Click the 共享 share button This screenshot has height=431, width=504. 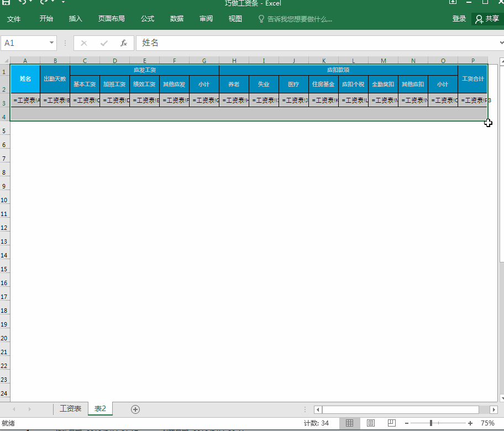pyautogui.click(x=487, y=19)
